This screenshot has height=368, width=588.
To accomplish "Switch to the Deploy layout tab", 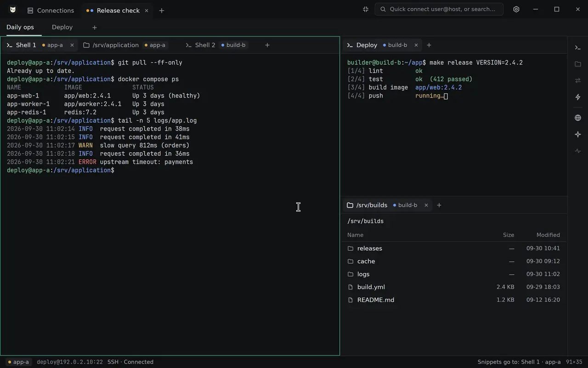I will 62,27.
